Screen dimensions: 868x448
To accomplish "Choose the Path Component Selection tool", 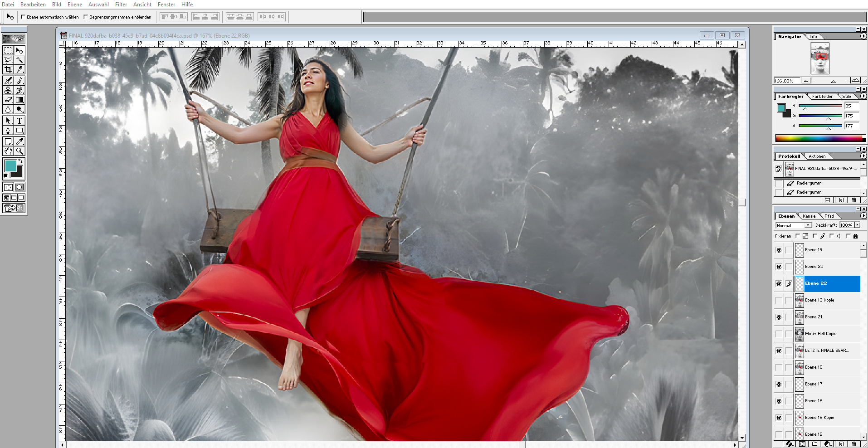I will (x=8, y=121).
